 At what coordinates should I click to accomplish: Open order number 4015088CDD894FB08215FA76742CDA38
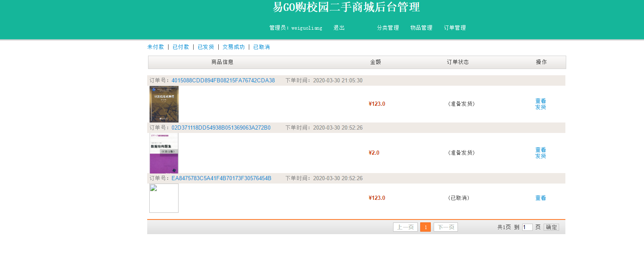pos(223,81)
